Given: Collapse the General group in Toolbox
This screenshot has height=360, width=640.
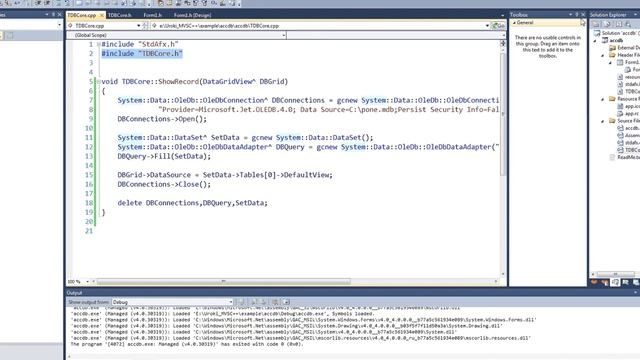Looking at the screenshot, I should [x=515, y=23].
